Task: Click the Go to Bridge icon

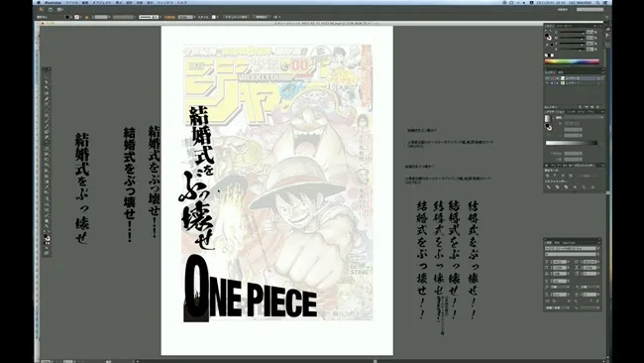Action: [x=51, y=10]
